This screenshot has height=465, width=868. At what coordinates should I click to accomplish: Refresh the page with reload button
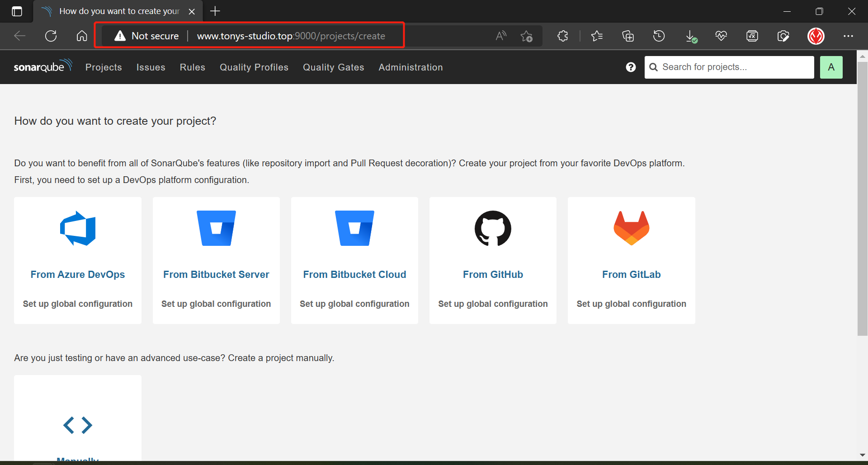point(51,36)
